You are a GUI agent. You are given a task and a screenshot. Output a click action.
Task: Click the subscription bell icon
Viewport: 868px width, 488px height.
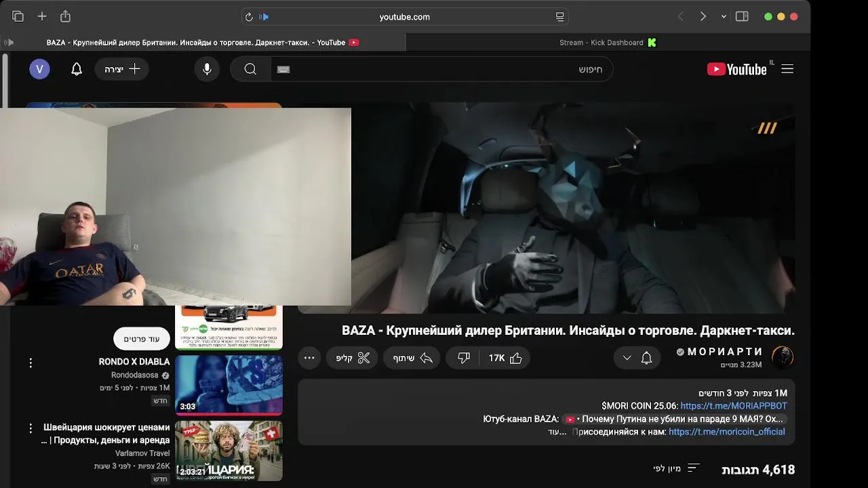(x=646, y=358)
